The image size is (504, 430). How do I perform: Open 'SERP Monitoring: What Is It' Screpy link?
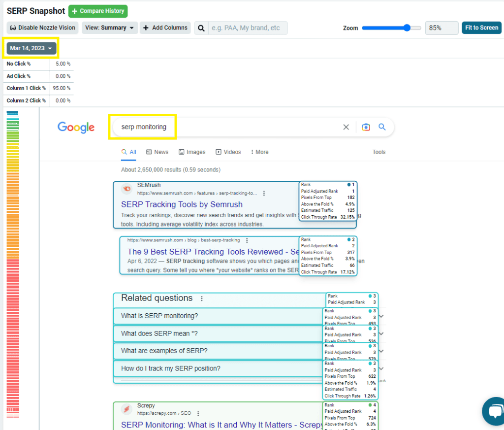coord(222,425)
